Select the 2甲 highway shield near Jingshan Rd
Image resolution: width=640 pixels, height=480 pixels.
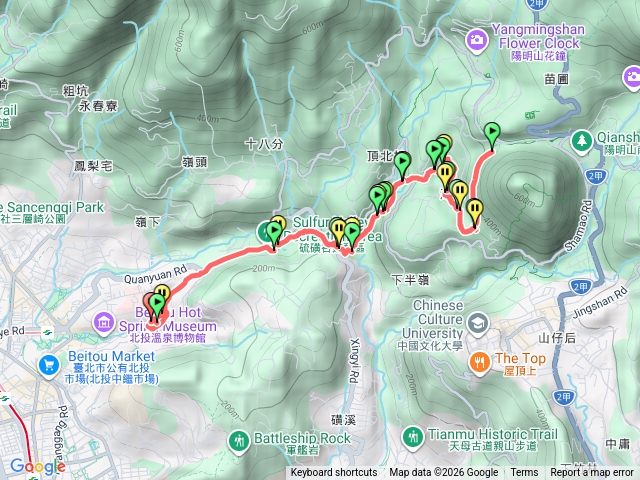(580, 287)
